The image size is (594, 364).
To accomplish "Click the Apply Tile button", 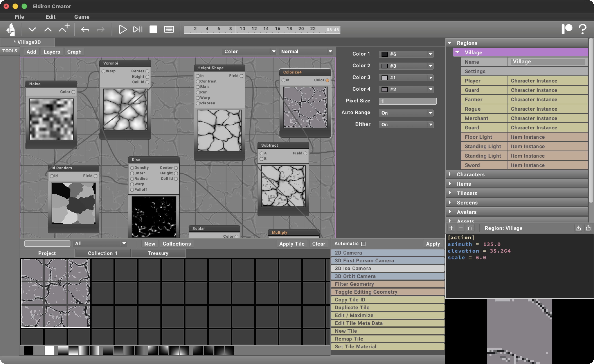I will (x=292, y=244).
